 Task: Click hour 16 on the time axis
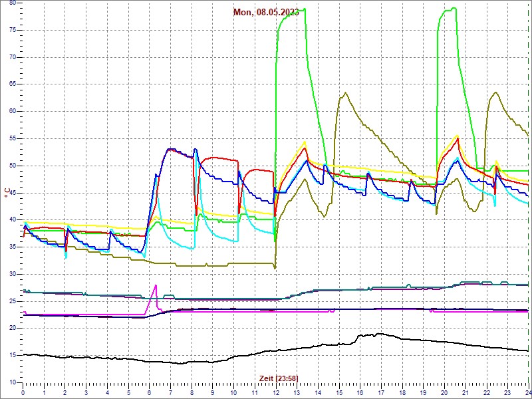point(360,392)
